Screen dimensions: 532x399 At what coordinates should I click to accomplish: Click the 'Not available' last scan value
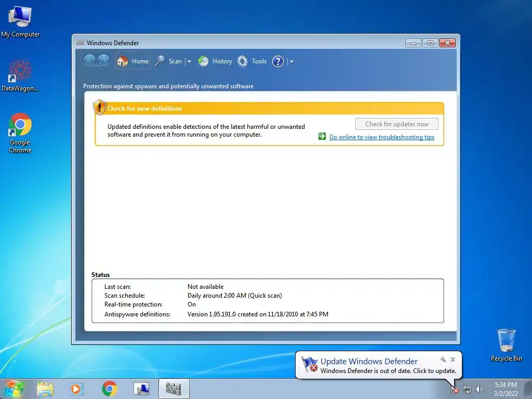coord(205,287)
